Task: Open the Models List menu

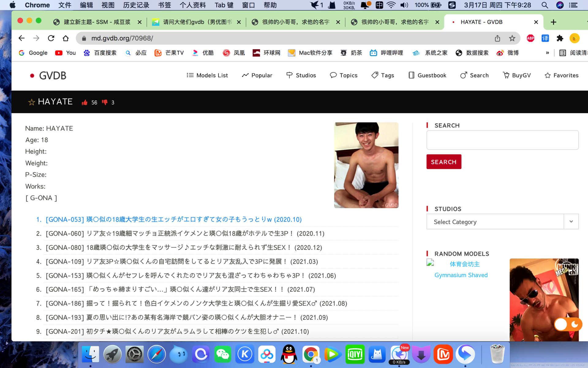Action: click(207, 75)
